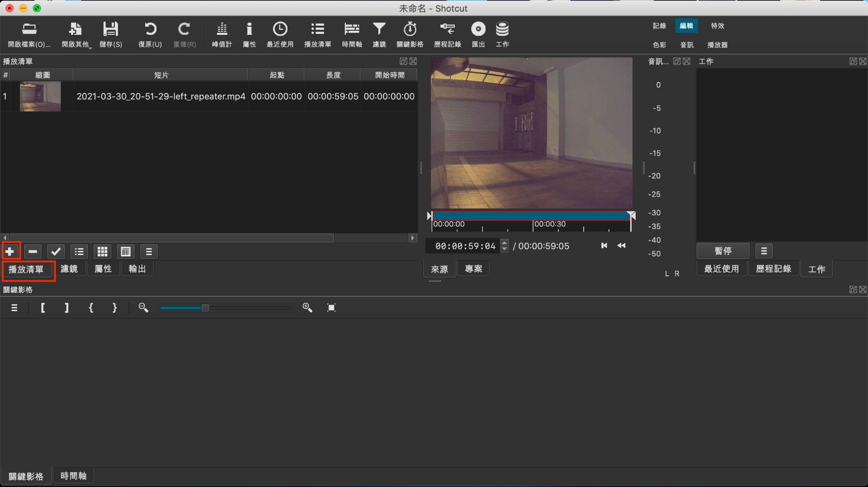
Task: Click the 長度 column header
Action: (333, 75)
